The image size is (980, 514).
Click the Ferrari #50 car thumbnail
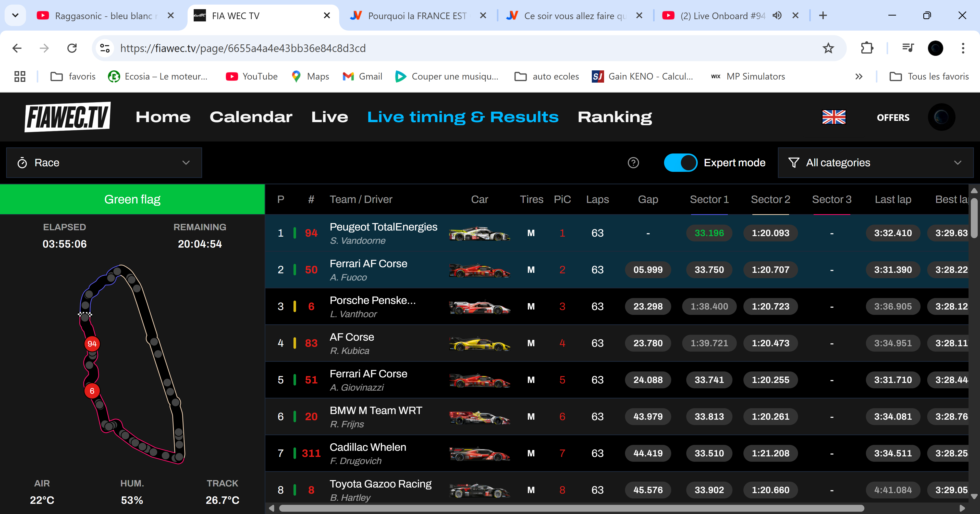click(x=479, y=270)
